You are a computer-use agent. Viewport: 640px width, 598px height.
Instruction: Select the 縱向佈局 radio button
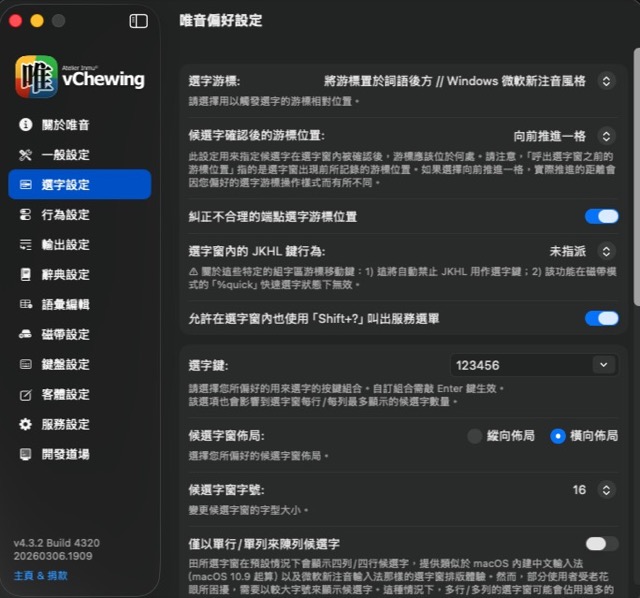475,436
